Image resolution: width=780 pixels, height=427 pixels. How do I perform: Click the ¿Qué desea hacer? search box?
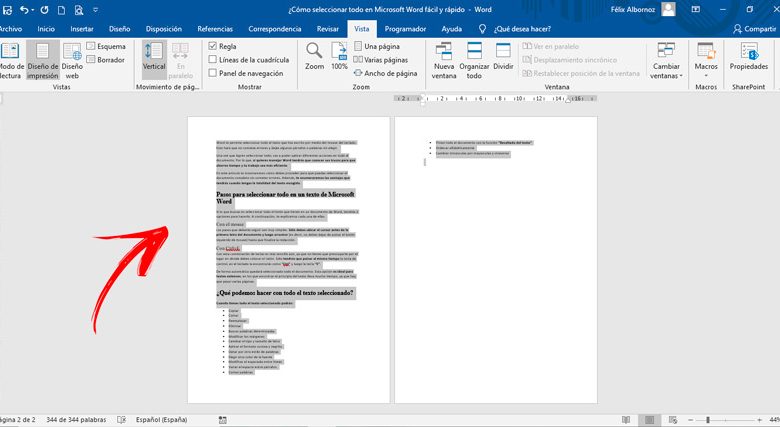point(522,29)
